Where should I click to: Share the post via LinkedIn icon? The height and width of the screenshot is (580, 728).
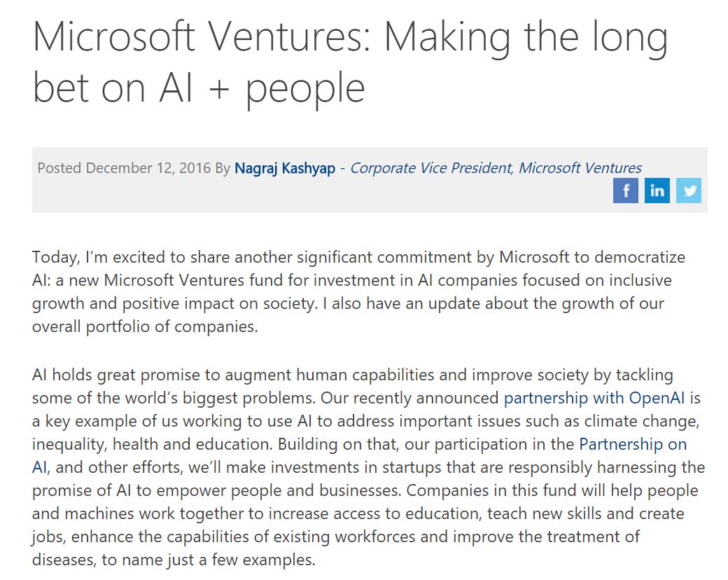[657, 191]
